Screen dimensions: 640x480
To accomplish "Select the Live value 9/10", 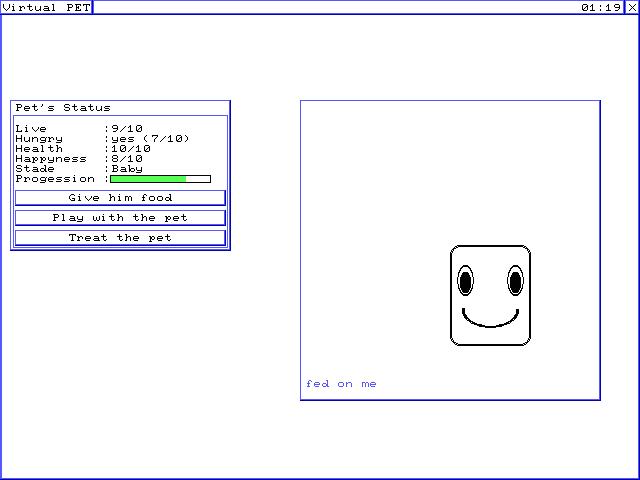I will (127, 129).
